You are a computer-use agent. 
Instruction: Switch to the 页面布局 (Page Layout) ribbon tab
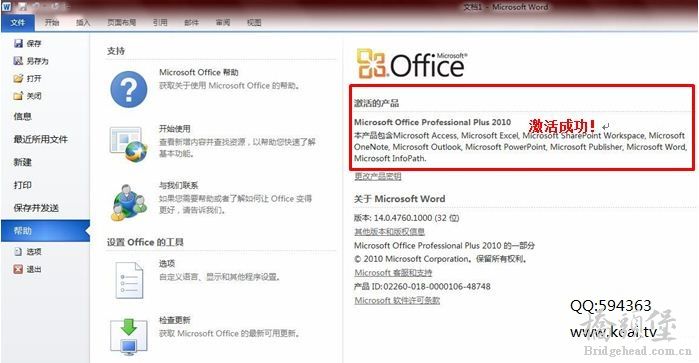(x=121, y=22)
